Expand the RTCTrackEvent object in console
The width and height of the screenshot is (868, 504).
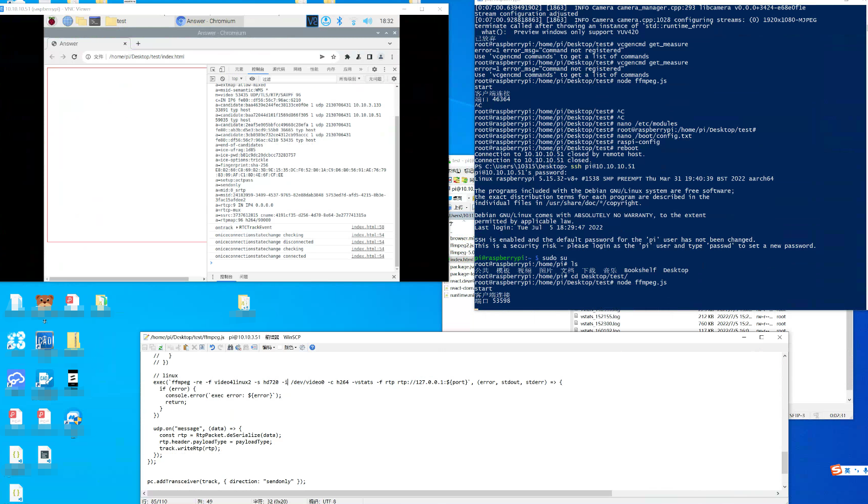coord(237,228)
